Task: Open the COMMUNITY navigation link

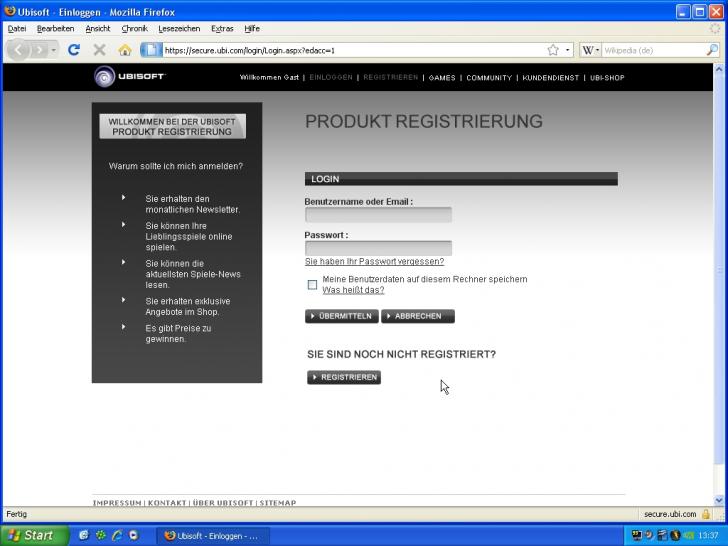Action: [x=489, y=78]
